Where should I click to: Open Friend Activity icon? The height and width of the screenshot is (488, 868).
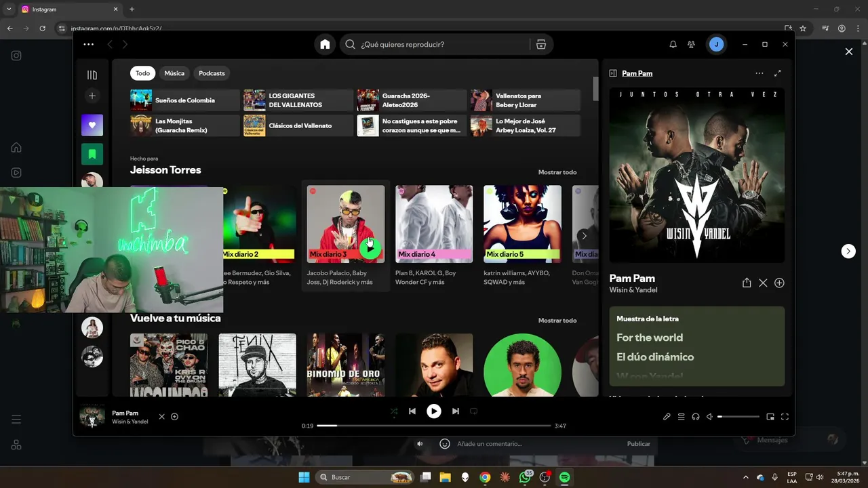click(691, 44)
